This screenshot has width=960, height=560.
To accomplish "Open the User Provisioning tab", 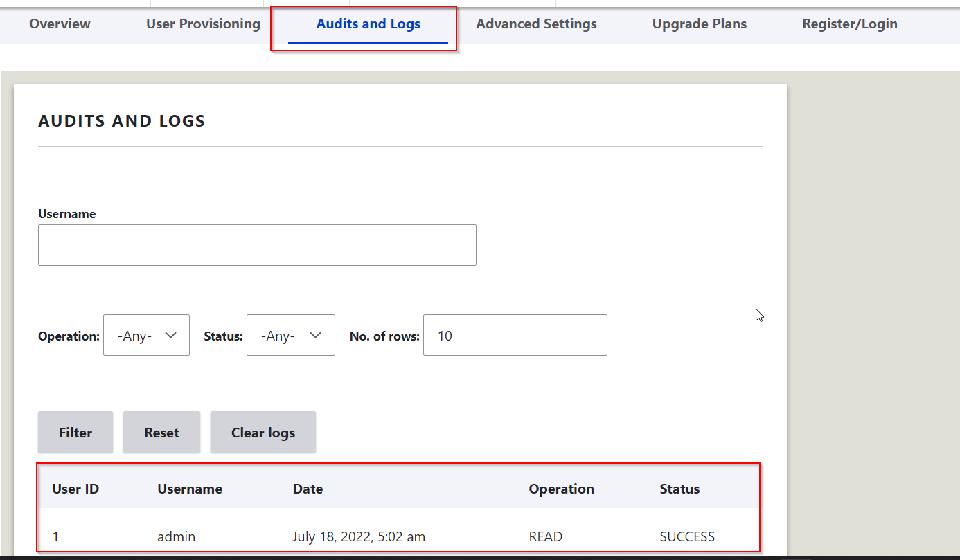I will [202, 24].
